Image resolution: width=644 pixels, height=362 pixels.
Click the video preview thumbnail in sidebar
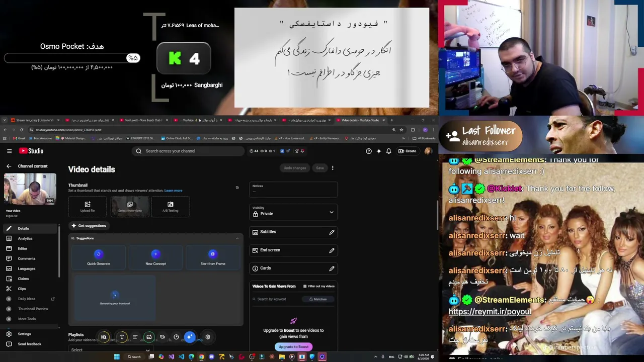[x=30, y=189]
